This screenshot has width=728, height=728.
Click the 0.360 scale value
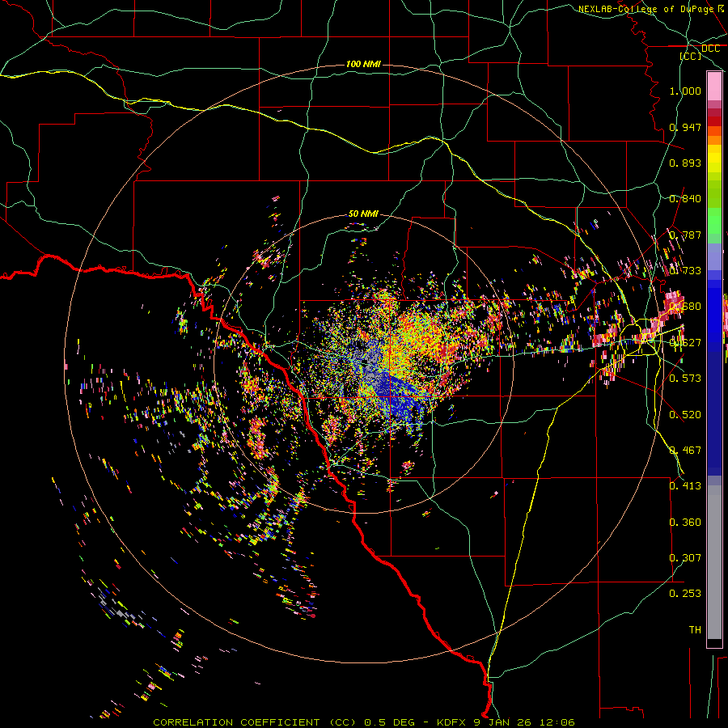coord(685,523)
